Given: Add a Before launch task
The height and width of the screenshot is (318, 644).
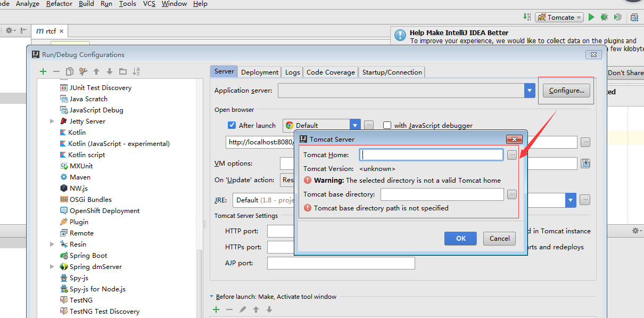Looking at the screenshot, I should click(216, 309).
